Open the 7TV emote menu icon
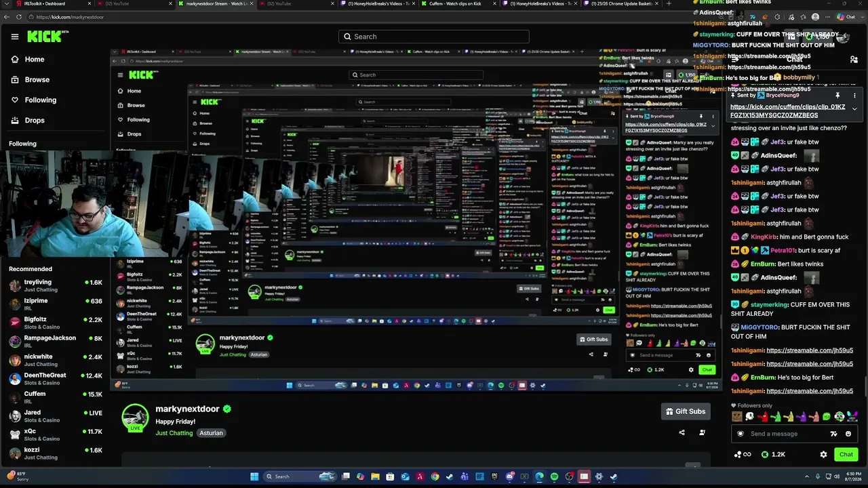 833,434
